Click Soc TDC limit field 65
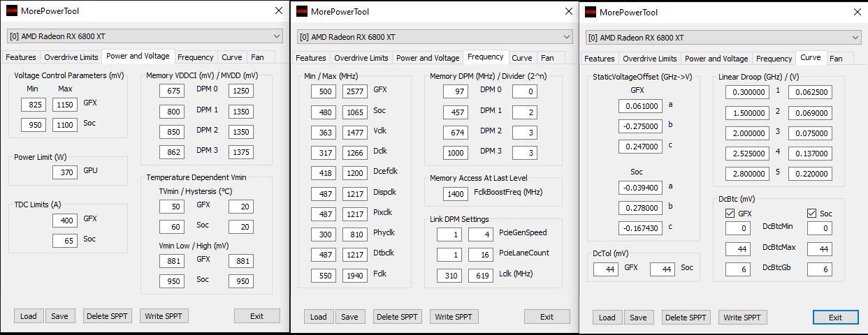The height and width of the screenshot is (335, 868). [x=65, y=241]
